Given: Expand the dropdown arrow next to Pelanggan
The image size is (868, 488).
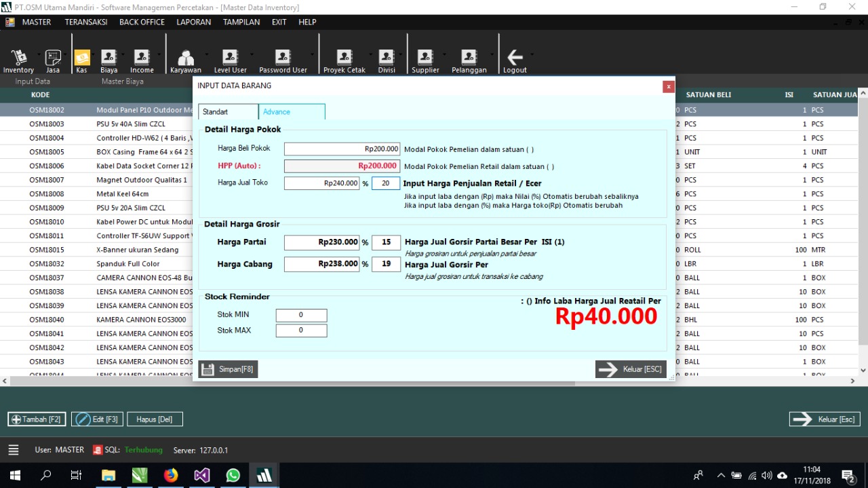Looking at the screenshot, I should point(492,54).
